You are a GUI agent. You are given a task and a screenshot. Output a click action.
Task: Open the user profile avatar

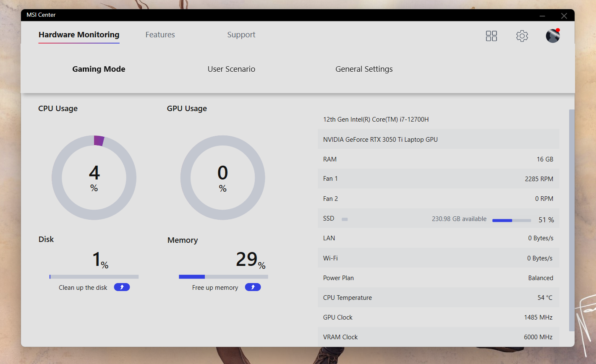pyautogui.click(x=553, y=36)
